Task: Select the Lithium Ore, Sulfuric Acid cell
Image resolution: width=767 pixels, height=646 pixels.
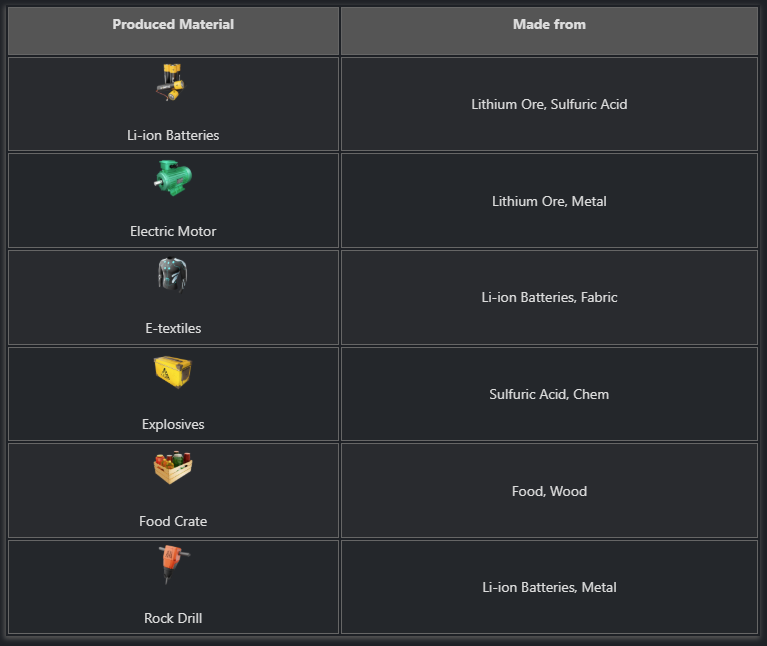Action: coord(549,104)
